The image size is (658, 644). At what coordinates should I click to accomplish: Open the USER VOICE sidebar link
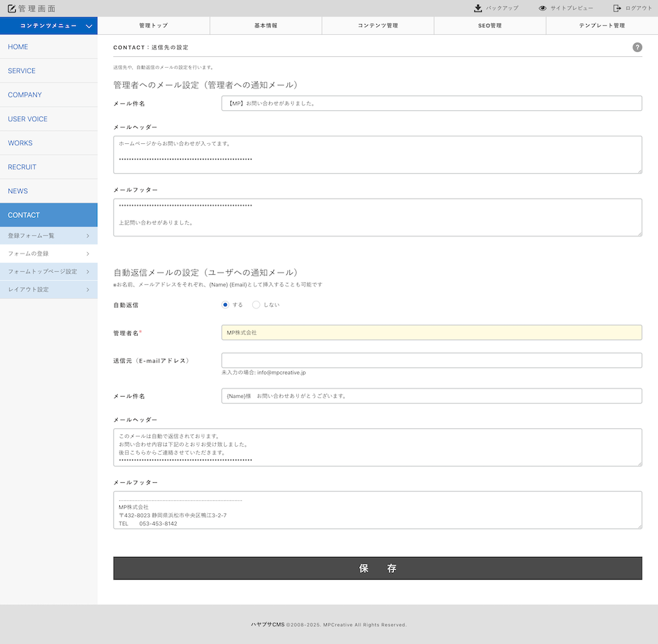point(27,119)
